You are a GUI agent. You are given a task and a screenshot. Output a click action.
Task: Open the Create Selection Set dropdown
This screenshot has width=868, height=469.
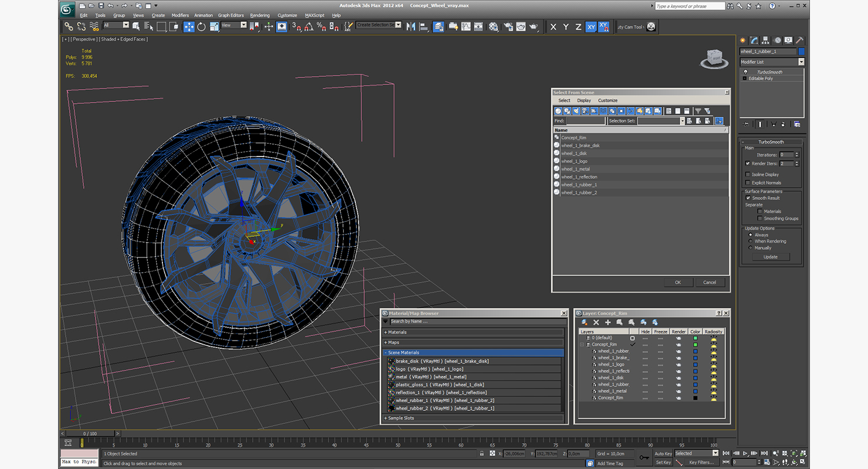(378, 25)
